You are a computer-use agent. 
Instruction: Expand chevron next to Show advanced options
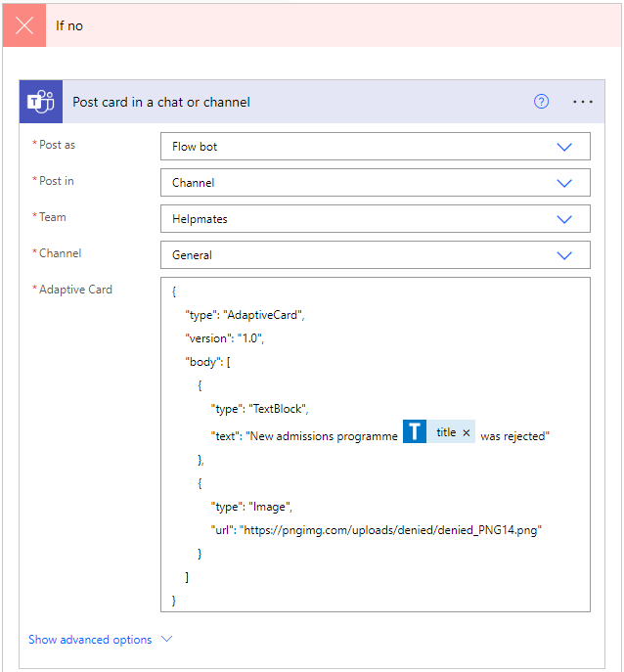click(166, 640)
